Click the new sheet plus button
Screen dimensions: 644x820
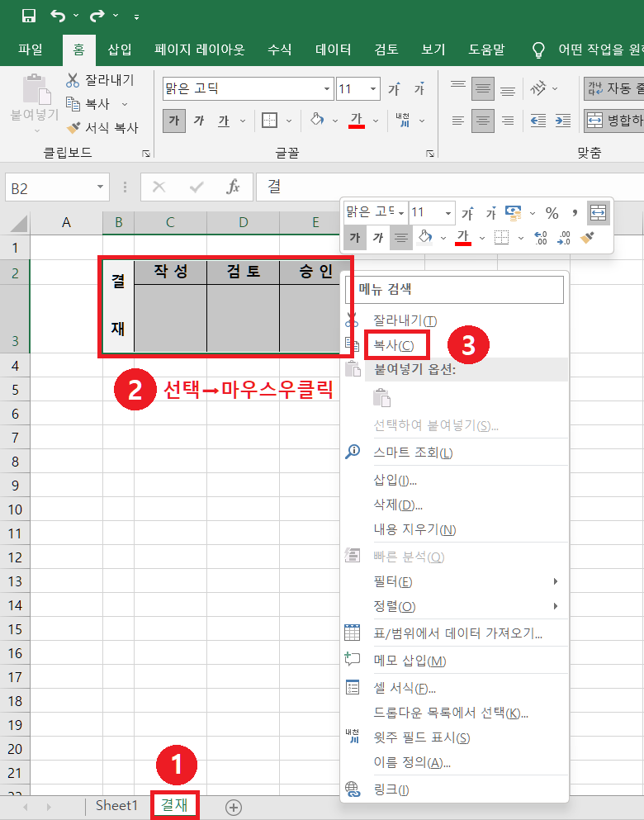click(233, 807)
